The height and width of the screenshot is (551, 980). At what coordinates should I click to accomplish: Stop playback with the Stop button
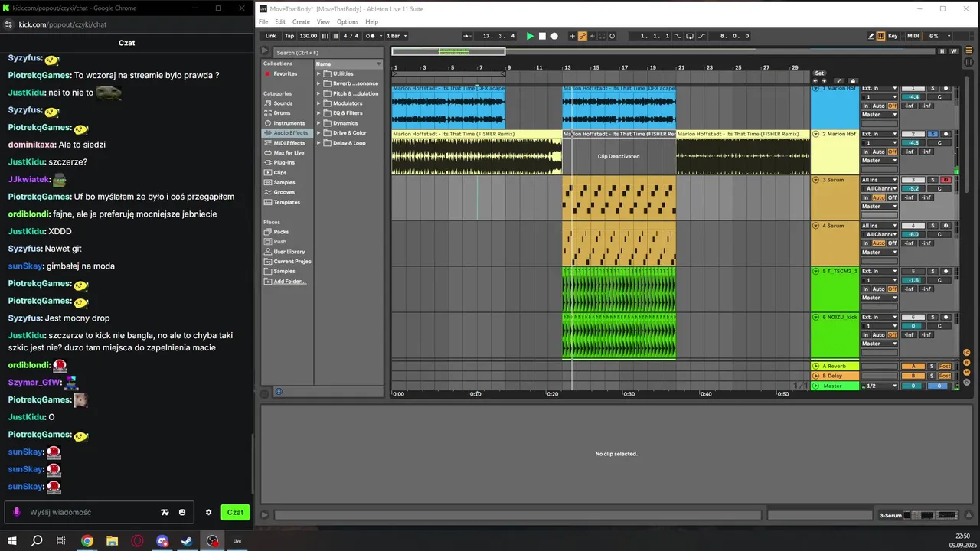542,36
